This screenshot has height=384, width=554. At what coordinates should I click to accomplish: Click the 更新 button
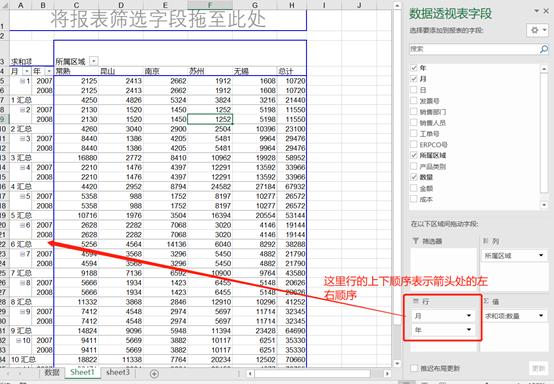538,368
